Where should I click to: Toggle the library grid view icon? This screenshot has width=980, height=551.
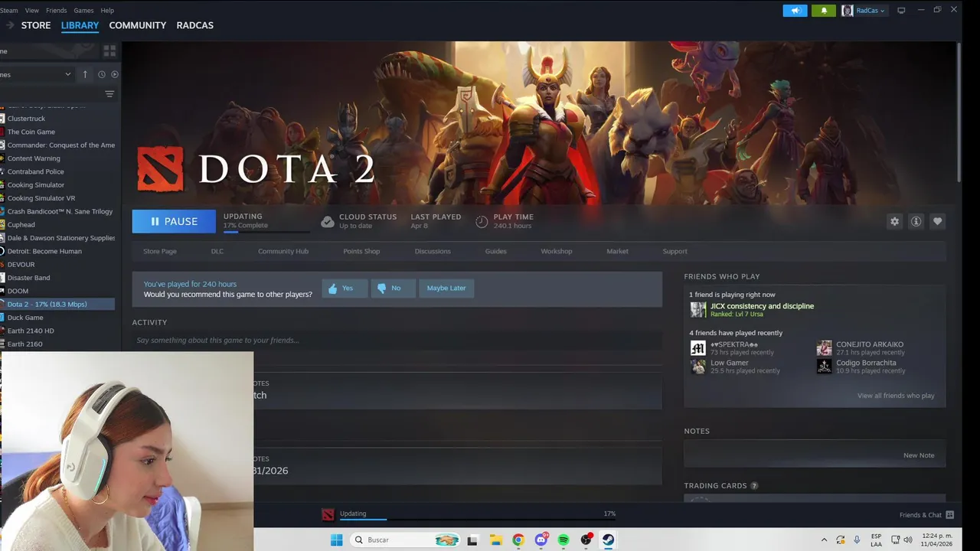tap(109, 51)
